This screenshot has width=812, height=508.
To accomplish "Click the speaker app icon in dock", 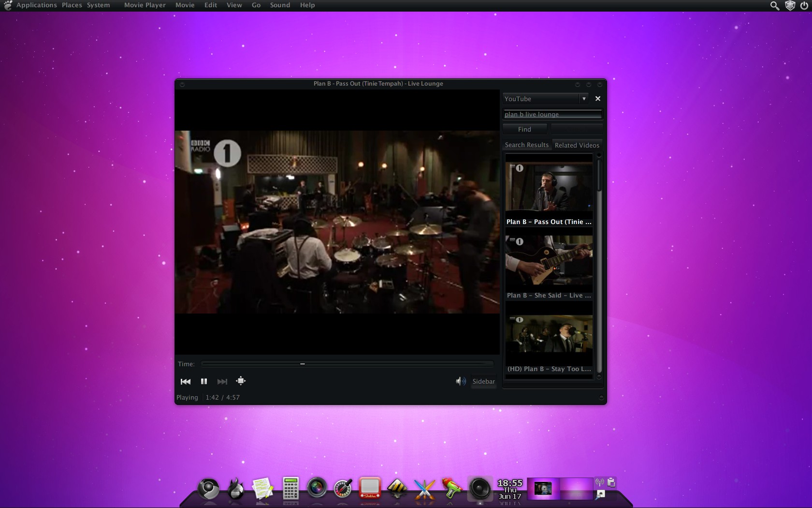I will [x=480, y=488].
